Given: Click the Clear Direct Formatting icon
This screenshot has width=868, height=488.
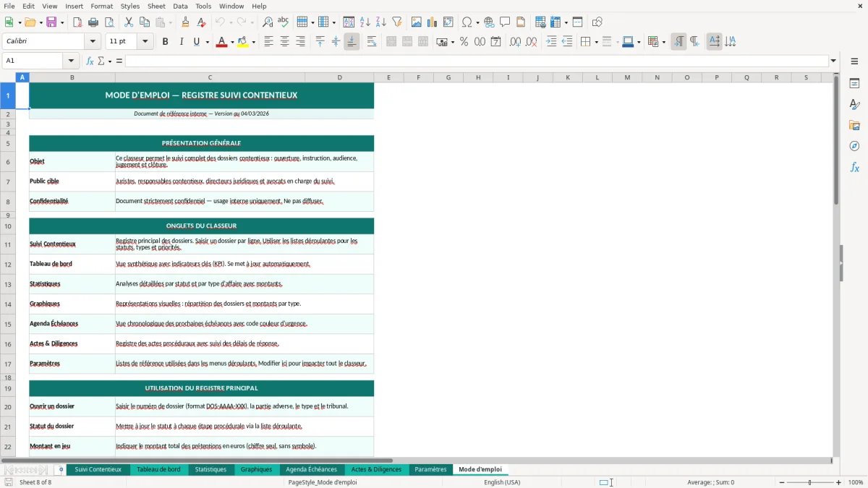Looking at the screenshot, I should pyautogui.click(x=202, y=22).
